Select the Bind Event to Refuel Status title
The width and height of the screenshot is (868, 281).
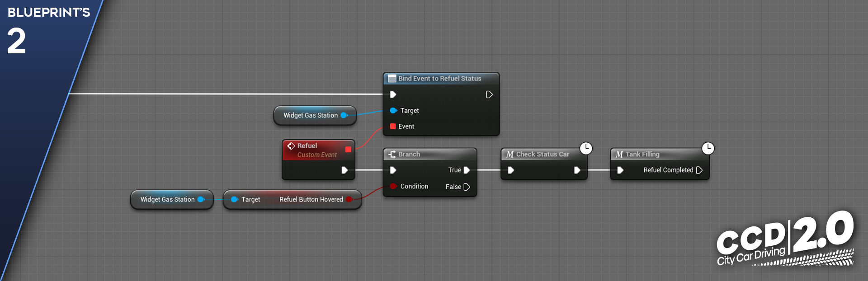tap(439, 79)
